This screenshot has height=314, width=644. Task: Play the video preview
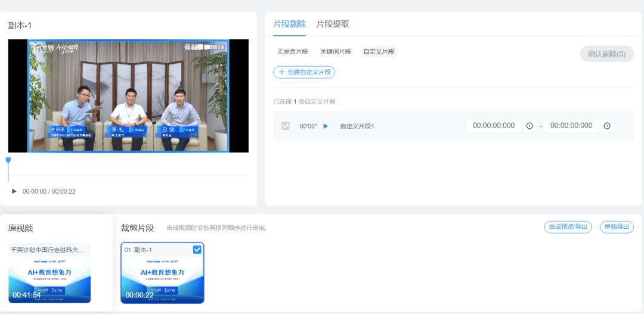point(14,191)
